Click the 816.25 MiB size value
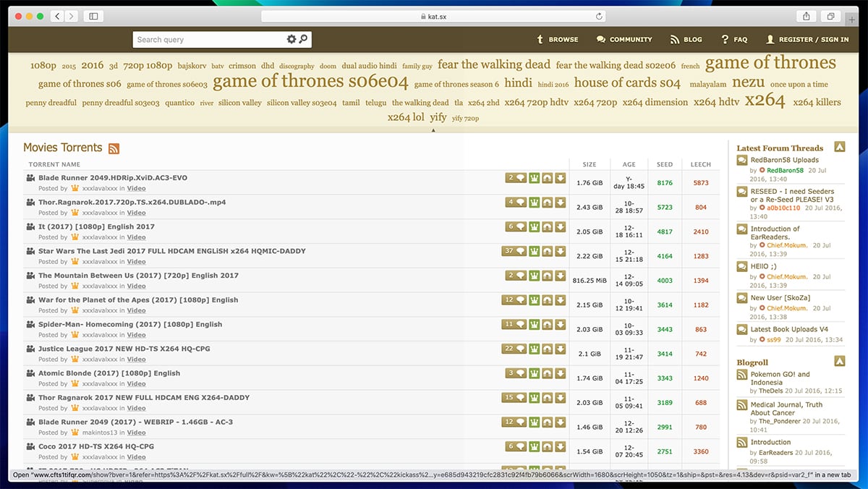The height and width of the screenshot is (489, 868). coord(588,281)
